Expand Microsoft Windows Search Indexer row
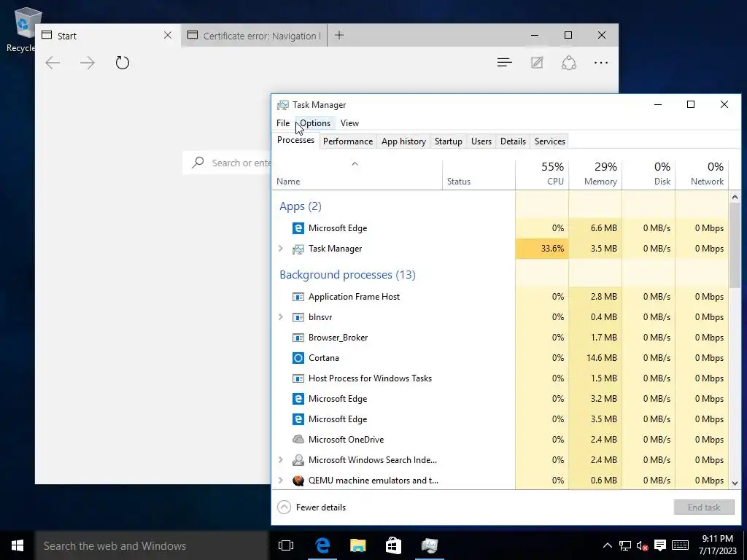This screenshot has height=560, width=747. [281, 460]
